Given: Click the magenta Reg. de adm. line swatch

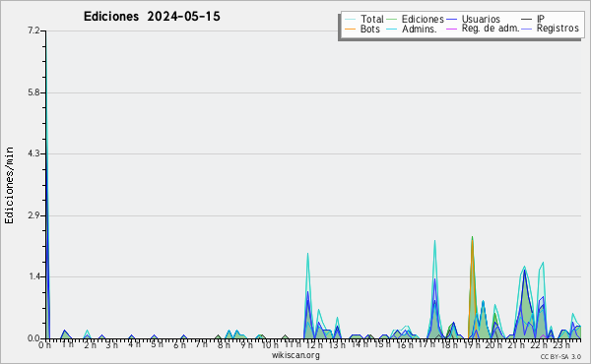Looking at the screenshot, I should point(451,29).
